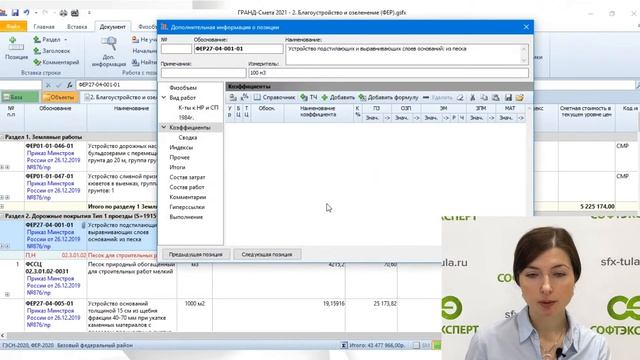The image size is (640, 360).
Task: Switch to the Вставка ribbon tab
Action: click(77, 27)
